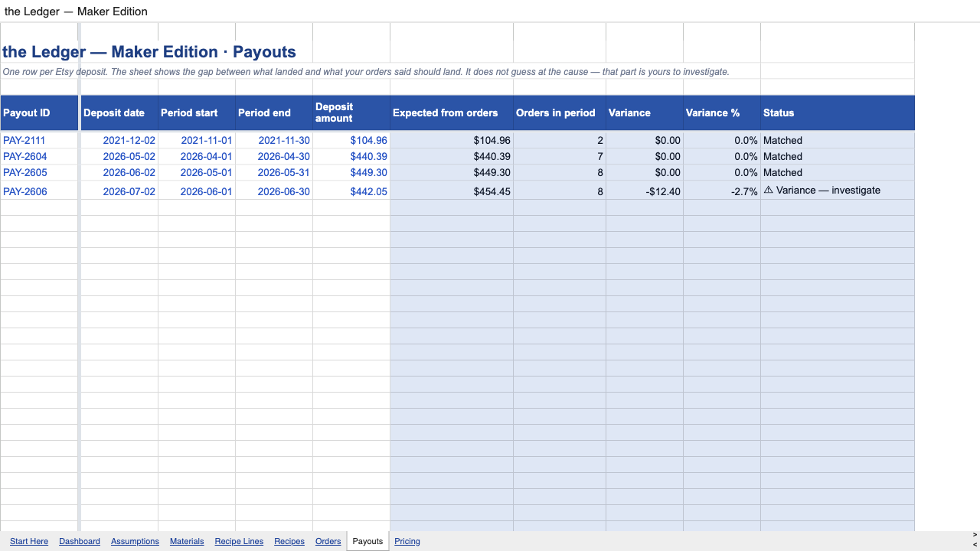Select period end 2026-05-31
Viewport: 980px width, 551px height.
coord(274,172)
